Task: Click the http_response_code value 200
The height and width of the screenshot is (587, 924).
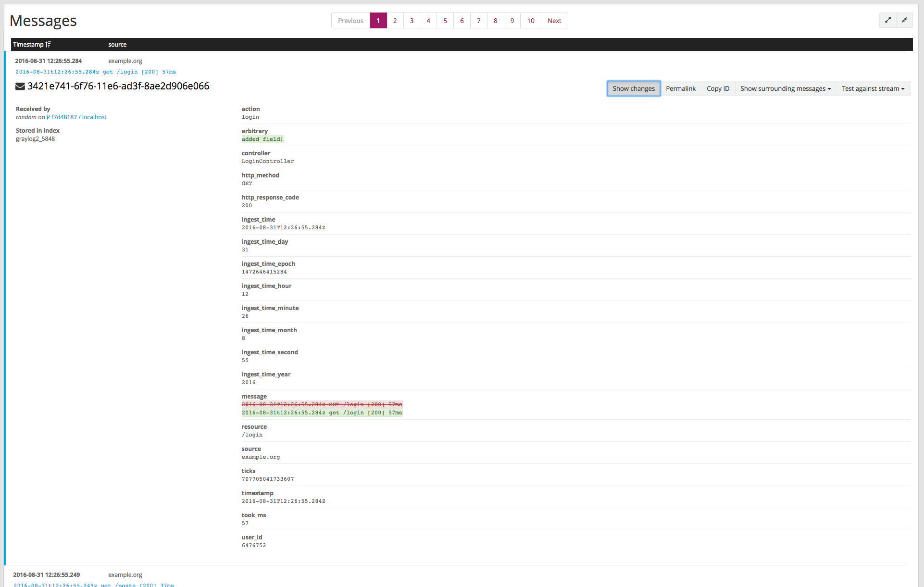Action: [247, 206]
